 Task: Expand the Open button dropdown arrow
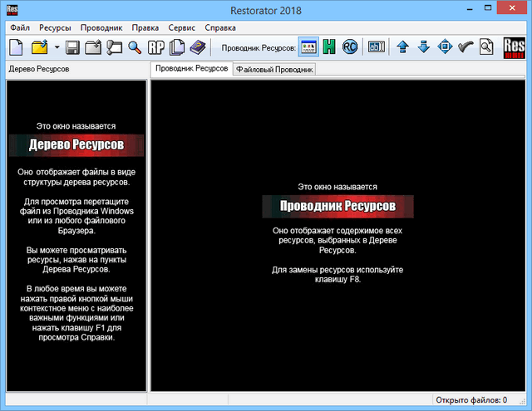pyautogui.click(x=57, y=47)
